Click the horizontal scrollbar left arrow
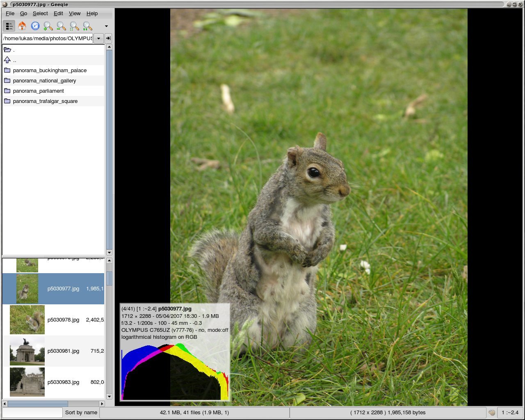 tap(5, 404)
